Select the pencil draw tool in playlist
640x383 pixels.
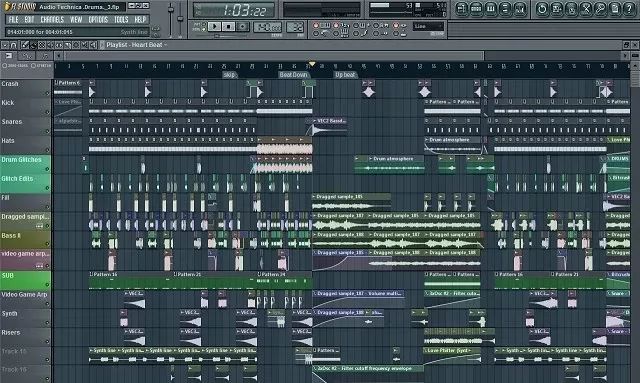[24, 45]
